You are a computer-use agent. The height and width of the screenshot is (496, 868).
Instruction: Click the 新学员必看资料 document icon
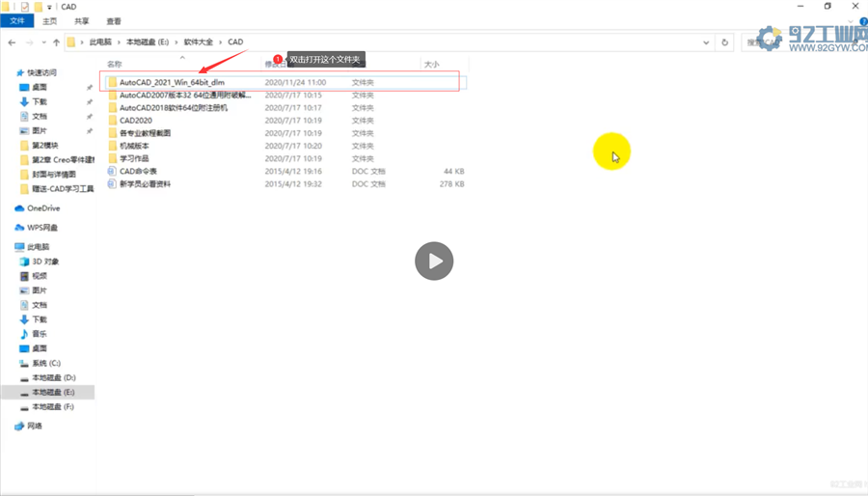coord(112,183)
